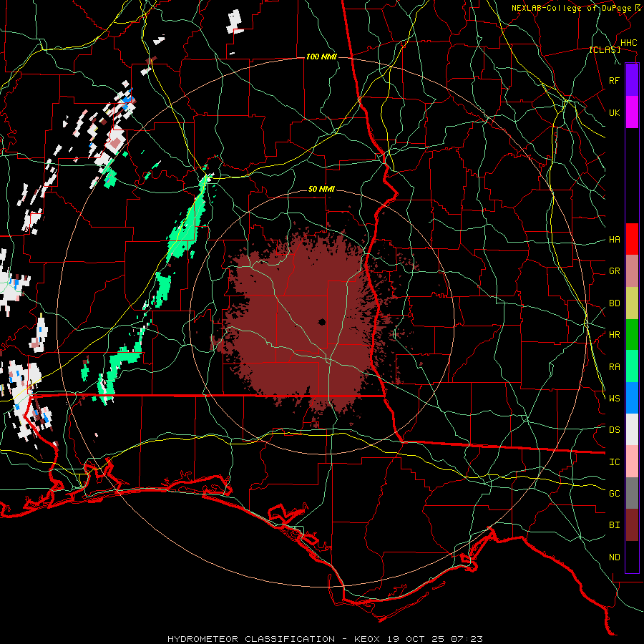Click the RF purple legend color swatch
Image resolution: width=644 pixels, height=644 pixels.
click(632, 80)
